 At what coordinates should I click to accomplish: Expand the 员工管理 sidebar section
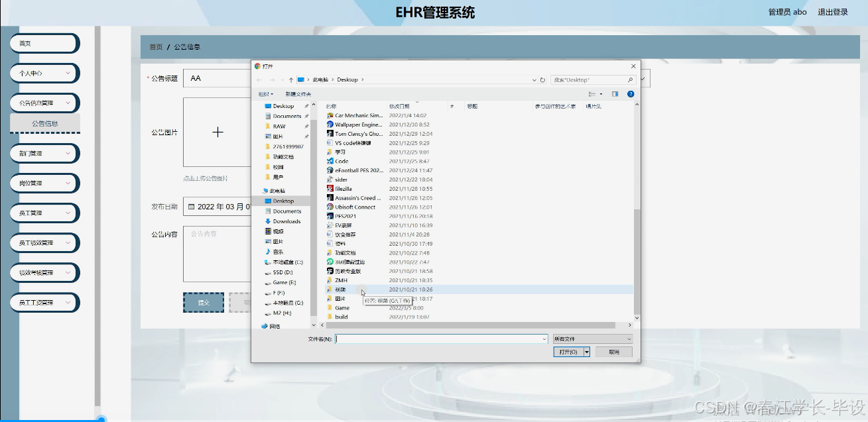tap(44, 213)
